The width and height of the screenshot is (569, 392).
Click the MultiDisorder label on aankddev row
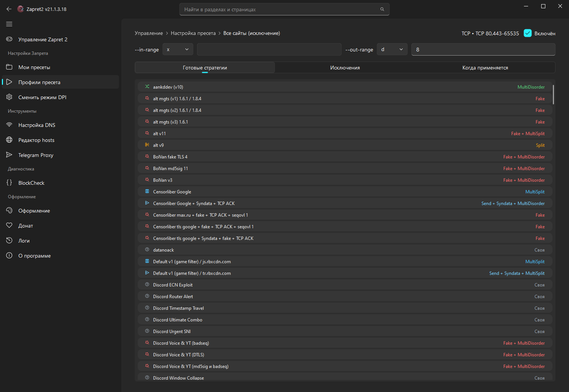pos(531,87)
